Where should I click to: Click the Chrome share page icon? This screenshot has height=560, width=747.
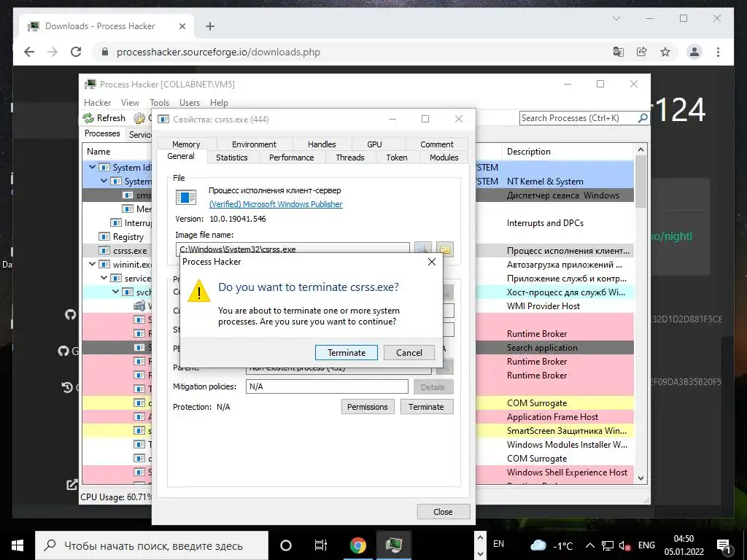pos(642,52)
